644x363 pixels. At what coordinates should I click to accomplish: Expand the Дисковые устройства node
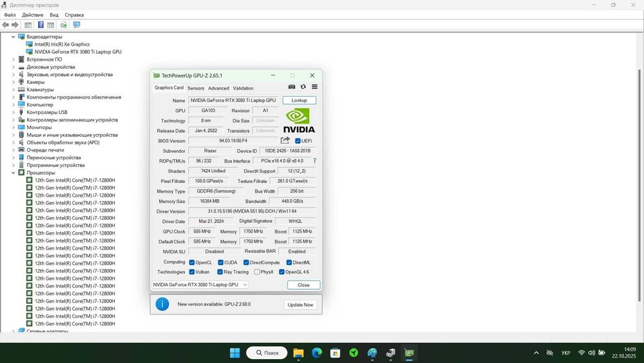[x=13, y=67]
